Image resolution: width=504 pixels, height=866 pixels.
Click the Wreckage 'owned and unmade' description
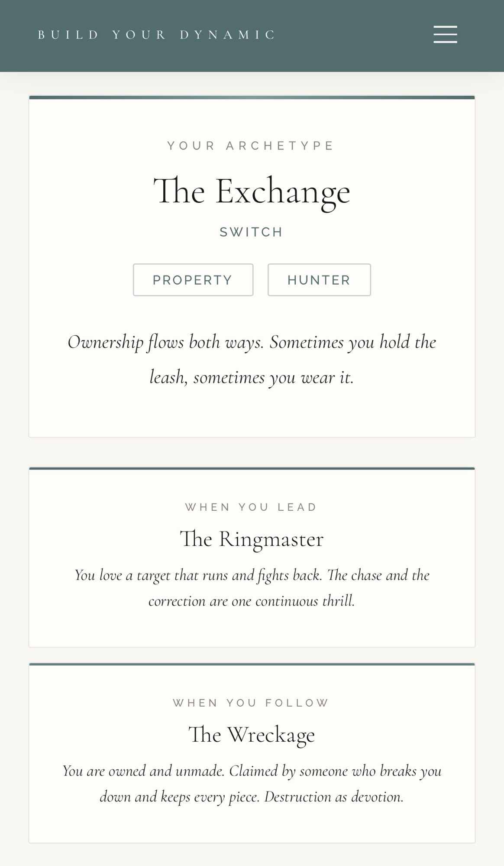252,784
